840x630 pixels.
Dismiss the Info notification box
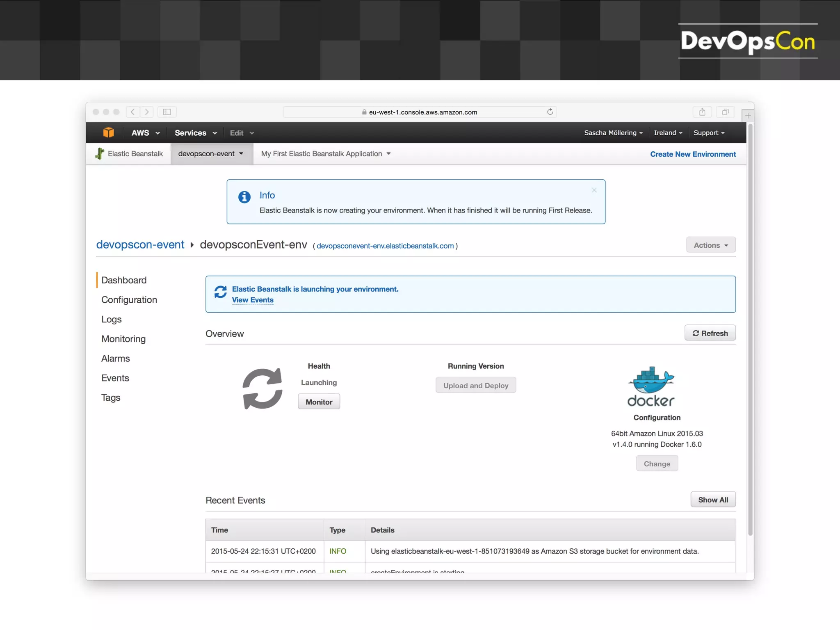click(594, 190)
